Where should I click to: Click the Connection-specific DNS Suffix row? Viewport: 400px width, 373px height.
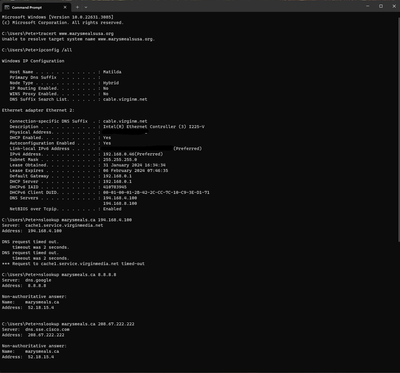78,121
